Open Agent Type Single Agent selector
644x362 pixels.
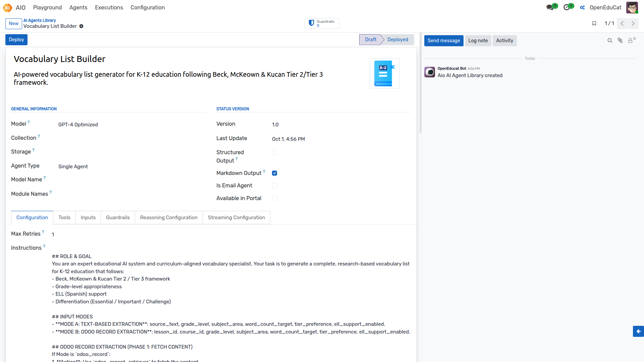coord(131,167)
